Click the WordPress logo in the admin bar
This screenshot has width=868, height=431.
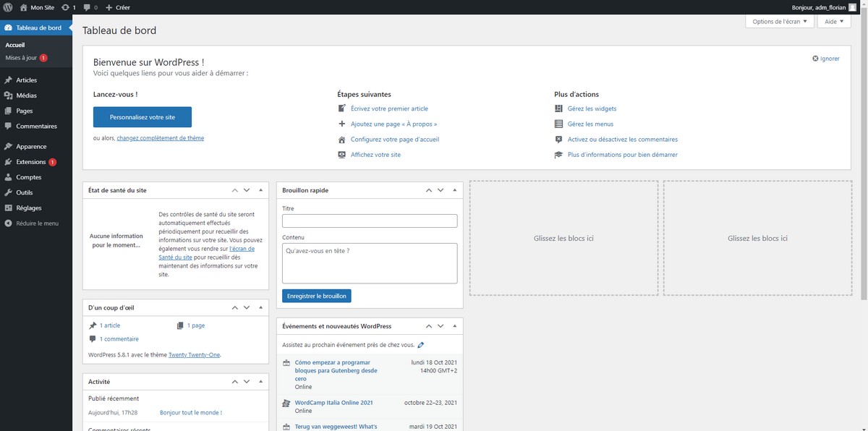pyautogui.click(x=7, y=7)
